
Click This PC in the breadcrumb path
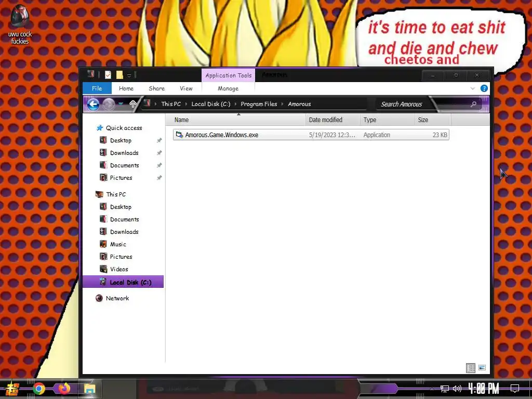(171, 104)
